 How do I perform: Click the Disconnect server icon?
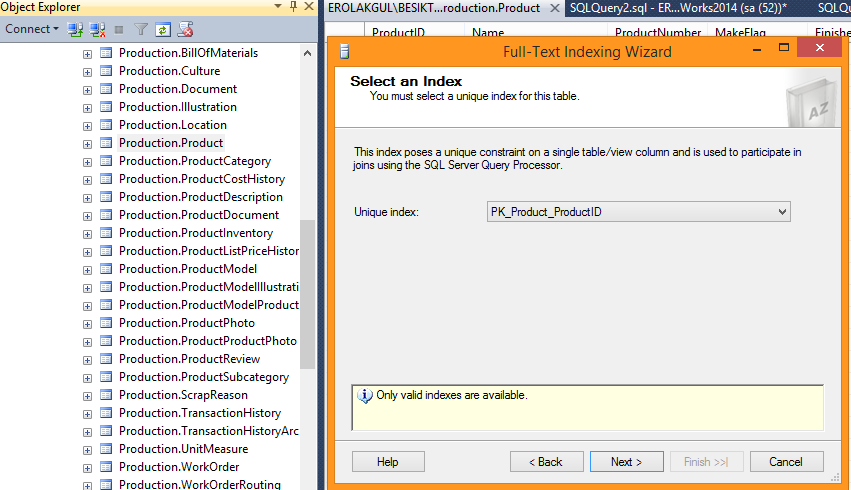[x=97, y=30]
